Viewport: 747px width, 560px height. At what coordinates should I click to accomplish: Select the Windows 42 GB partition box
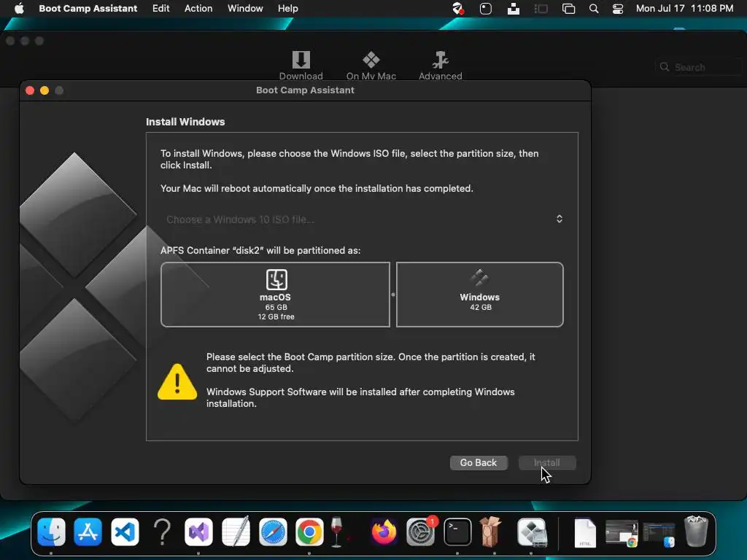coord(480,295)
